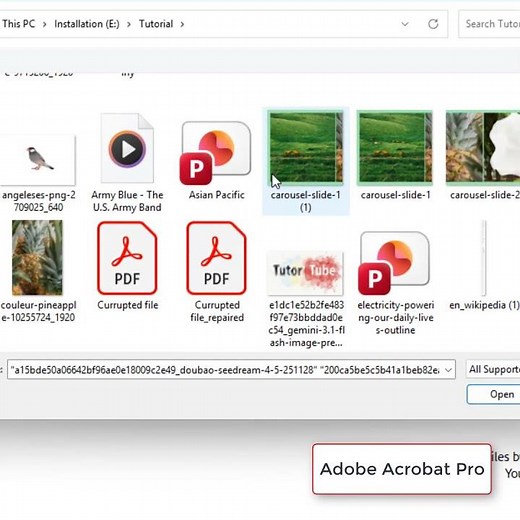Screen dimensions: 520x520
Task: Click the Asian Pacific file name label
Action: click(217, 195)
